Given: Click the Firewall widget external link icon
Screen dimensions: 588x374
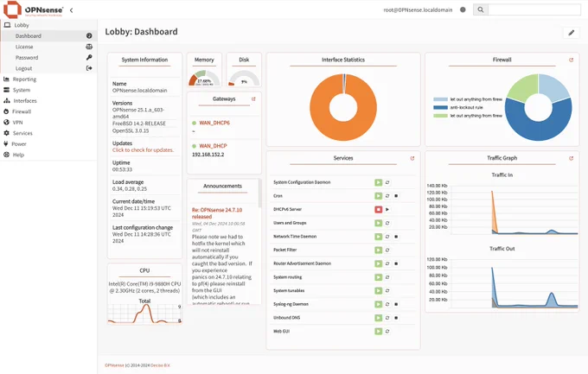Looking at the screenshot, I should [571, 60].
